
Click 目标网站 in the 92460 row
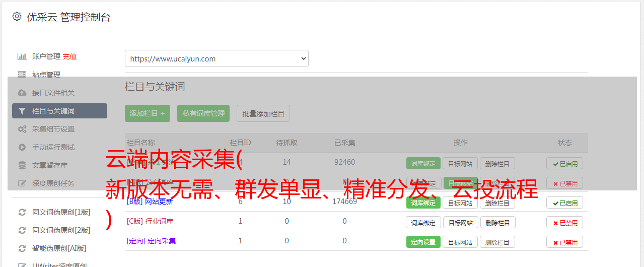tap(460, 163)
